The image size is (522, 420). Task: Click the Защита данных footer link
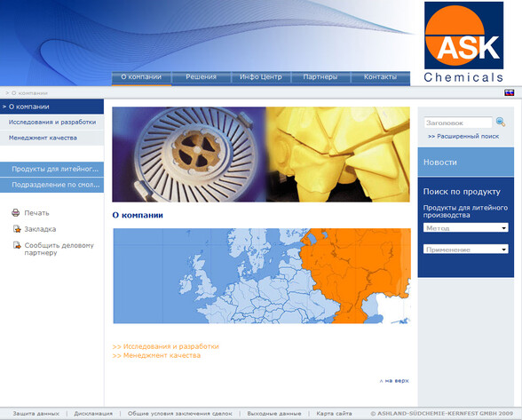pos(36,413)
